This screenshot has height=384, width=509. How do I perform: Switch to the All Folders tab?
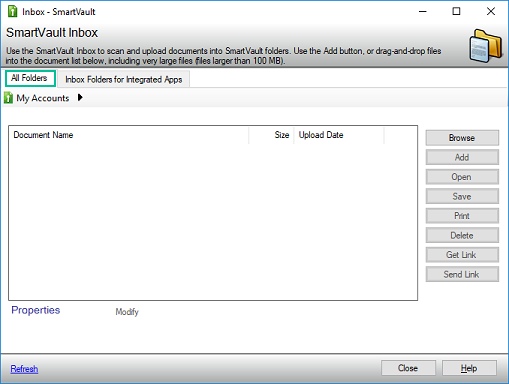tap(30, 78)
